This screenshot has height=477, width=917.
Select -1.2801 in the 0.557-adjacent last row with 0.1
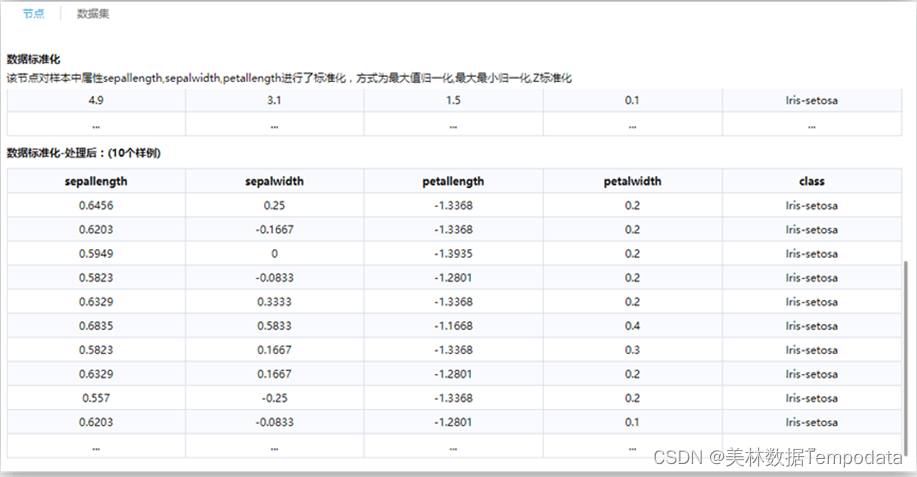(x=453, y=422)
